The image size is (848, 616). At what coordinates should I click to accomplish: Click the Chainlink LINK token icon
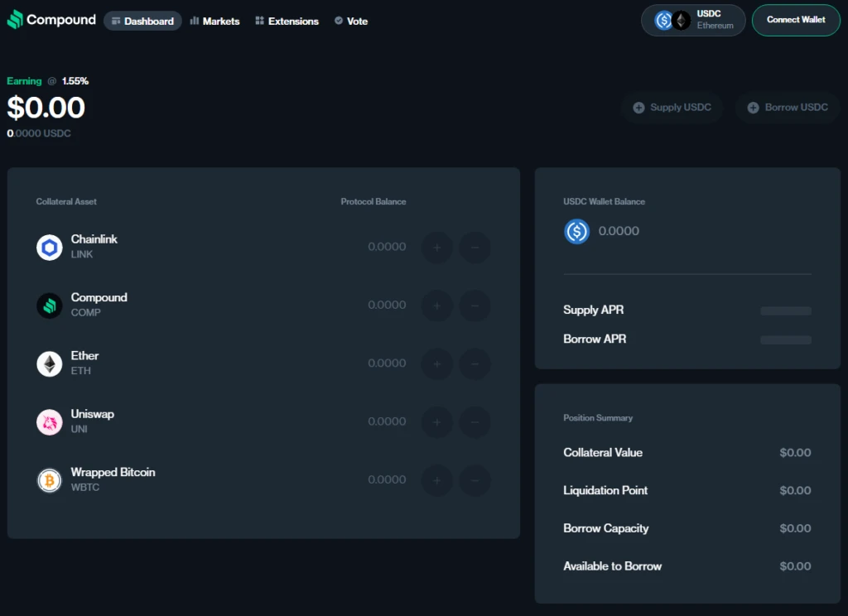[x=49, y=248]
